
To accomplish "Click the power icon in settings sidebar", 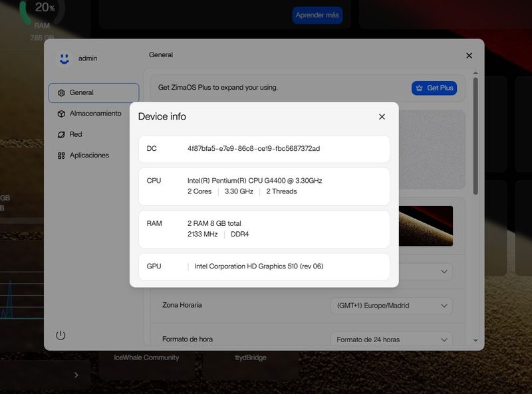I will pyautogui.click(x=61, y=336).
